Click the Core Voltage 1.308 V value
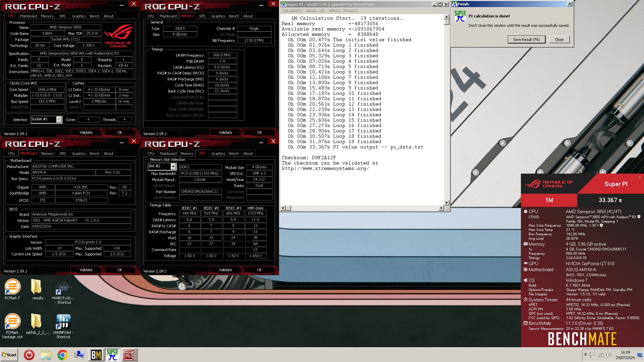This screenshot has height=362, width=644. (x=88, y=45)
